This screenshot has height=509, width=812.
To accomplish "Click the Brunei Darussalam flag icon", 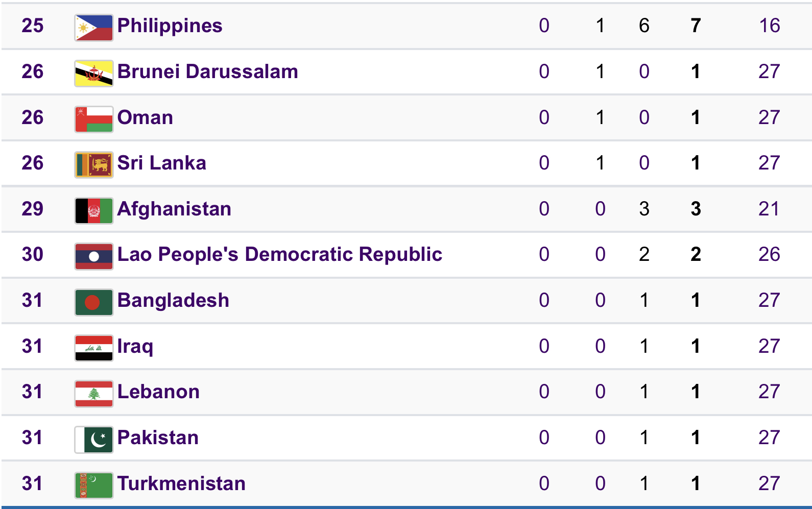I will pos(93,74).
